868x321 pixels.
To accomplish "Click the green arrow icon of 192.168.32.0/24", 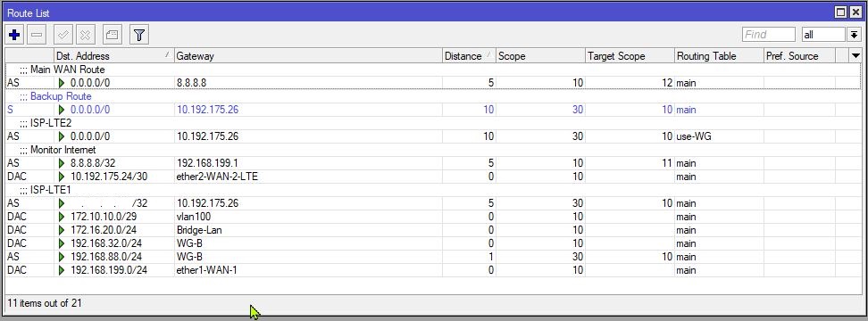I will coord(62,243).
